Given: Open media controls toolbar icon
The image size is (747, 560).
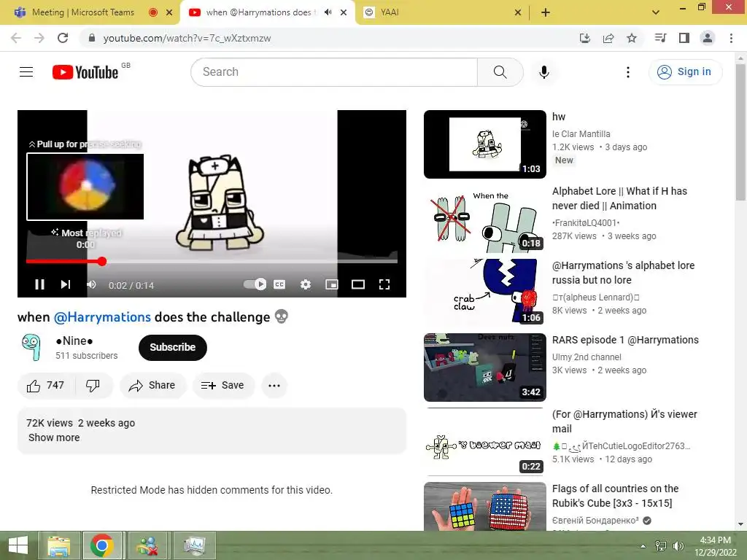Looking at the screenshot, I should 660,38.
